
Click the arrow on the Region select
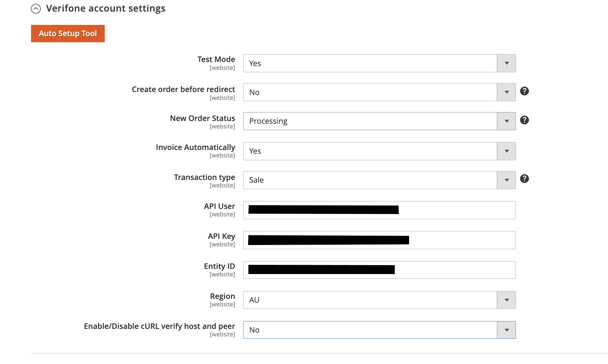[506, 300]
